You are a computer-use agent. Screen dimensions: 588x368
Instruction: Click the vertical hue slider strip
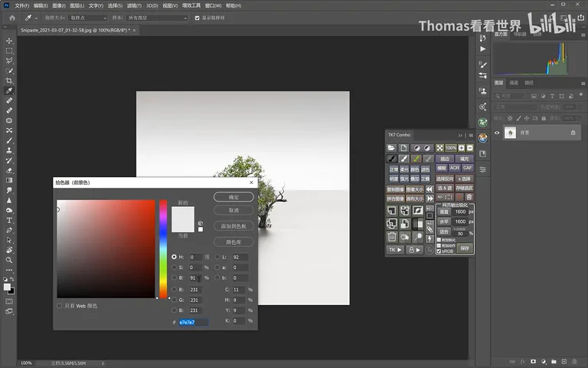click(163, 249)
